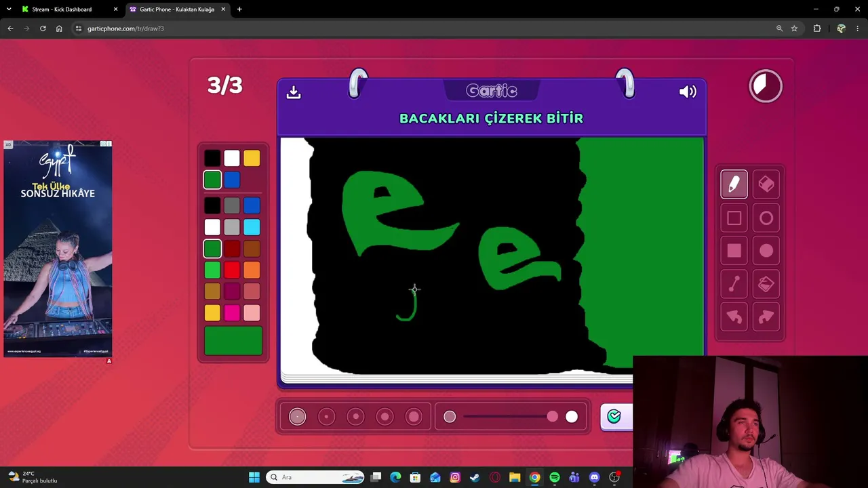Viewport: 868px width, 488px height.
Task: Open the browser home page
Action: point(59,28)
